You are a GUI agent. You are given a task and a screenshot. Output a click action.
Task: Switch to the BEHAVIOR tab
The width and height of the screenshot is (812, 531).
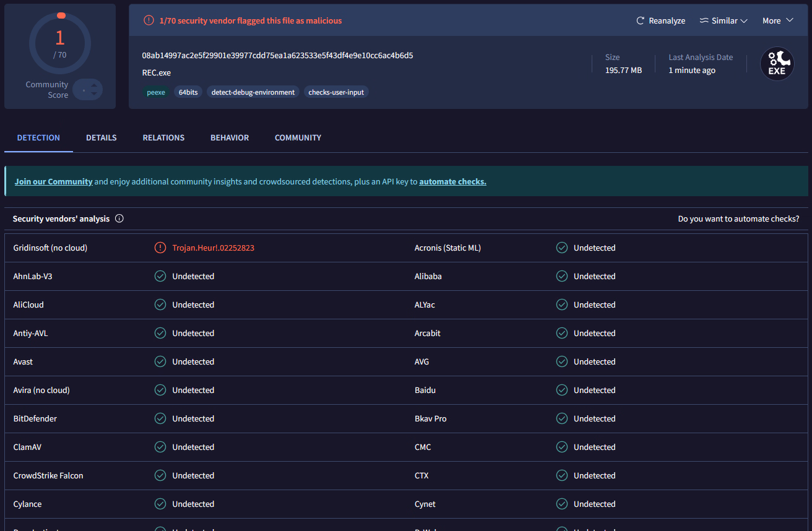coord(230,137)
